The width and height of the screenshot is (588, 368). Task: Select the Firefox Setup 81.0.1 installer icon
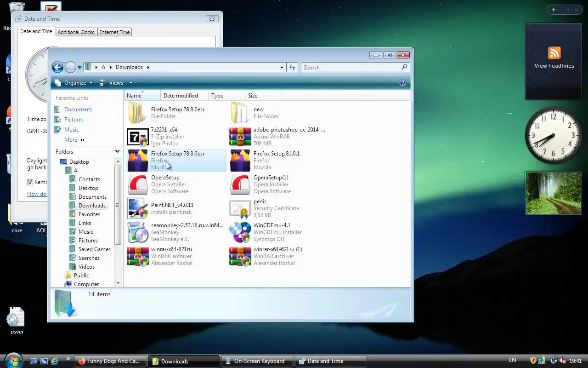click(240, 161)
